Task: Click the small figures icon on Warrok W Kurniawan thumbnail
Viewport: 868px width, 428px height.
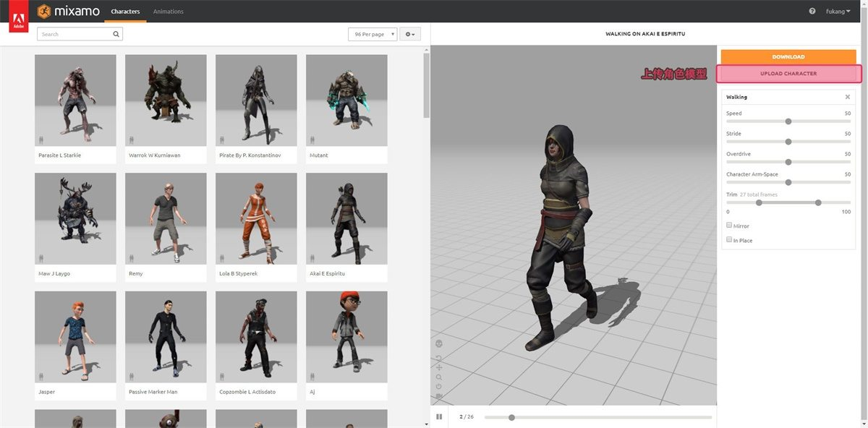Action: pos(132,140)
